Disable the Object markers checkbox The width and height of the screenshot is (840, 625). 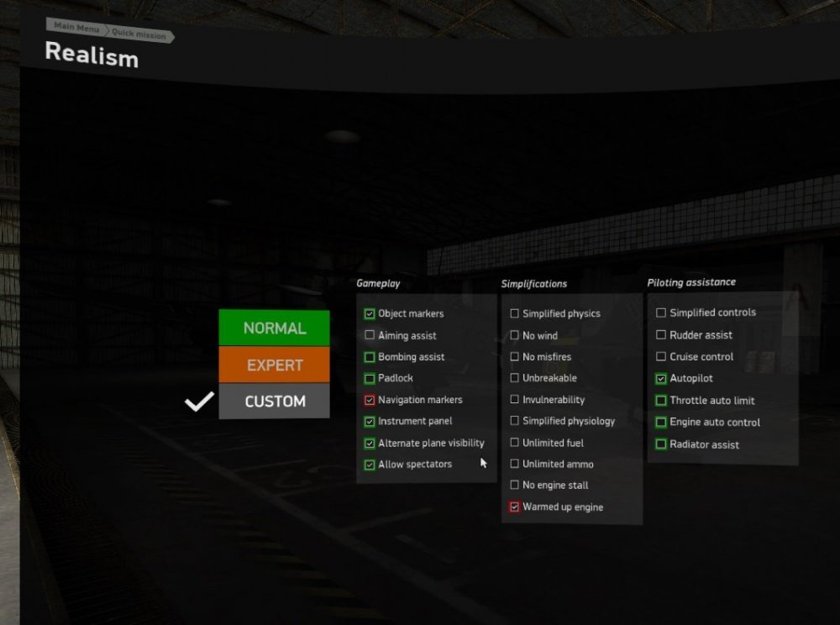[x=368, y=313]
